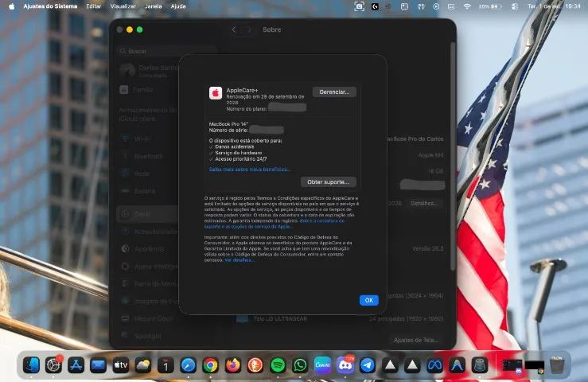Open the Editar menu
The height and width of the screenshot is (382, 588).
click(x=93, y=6)
